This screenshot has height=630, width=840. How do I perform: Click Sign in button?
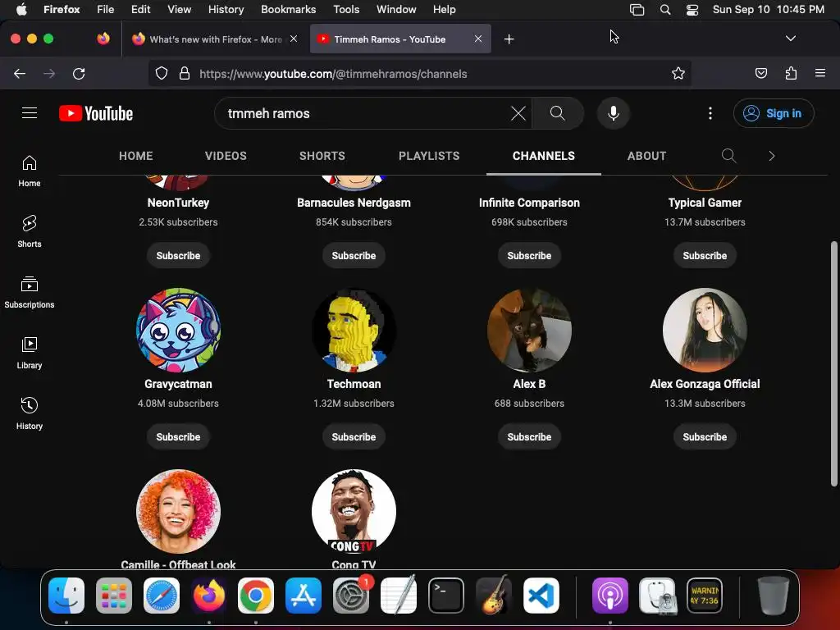774,113
